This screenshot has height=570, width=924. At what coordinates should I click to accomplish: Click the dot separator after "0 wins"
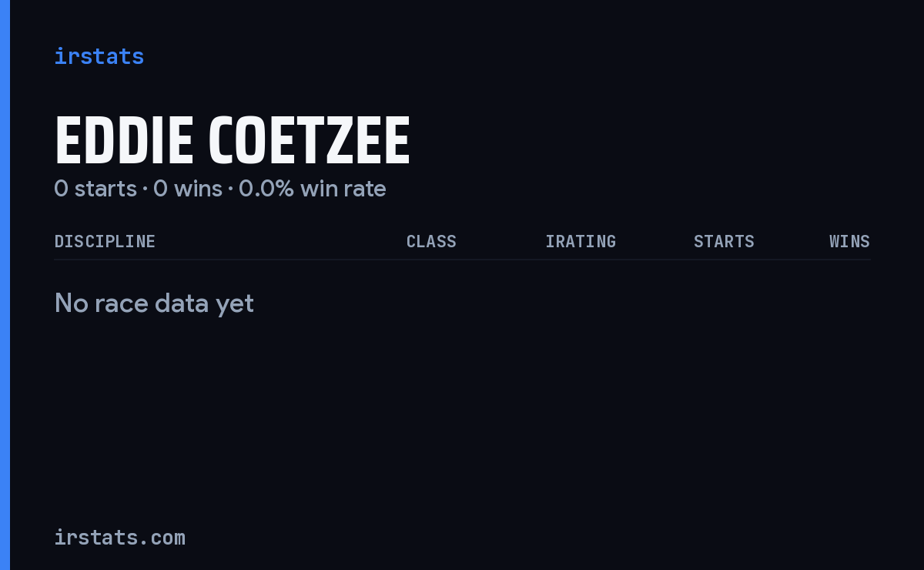click(x=230, y=189)
